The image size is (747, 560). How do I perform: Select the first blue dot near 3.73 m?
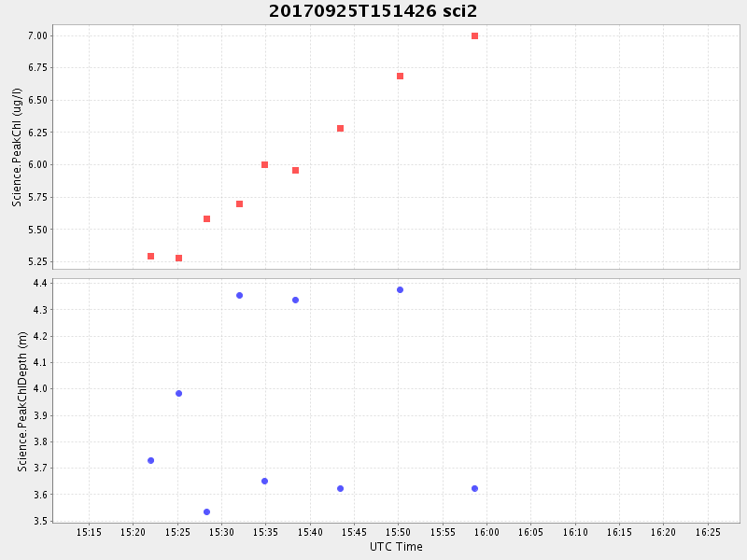coord(150,461)
